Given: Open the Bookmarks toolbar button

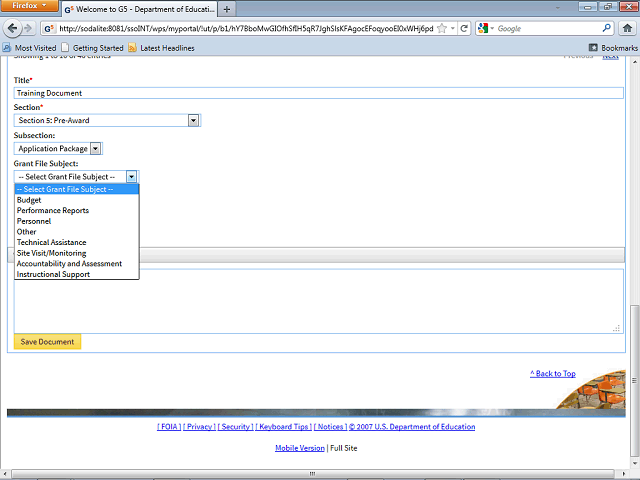Looking at the screenshot, I should coord(613,48).
